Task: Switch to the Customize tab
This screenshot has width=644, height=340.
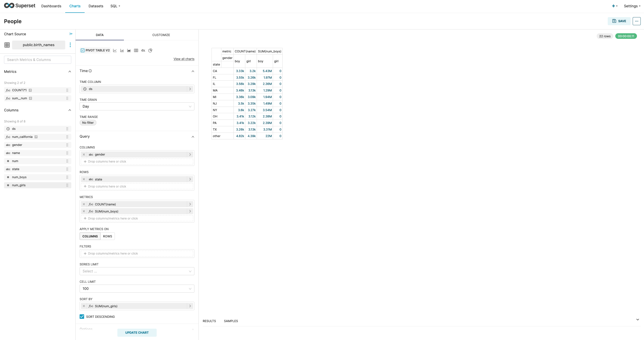Action: [161, 35]
